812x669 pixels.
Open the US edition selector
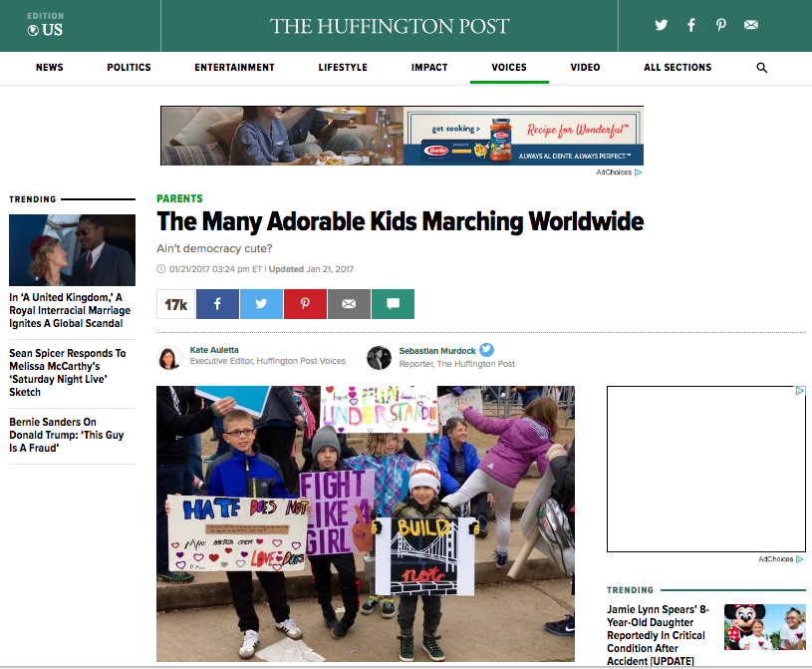point(45,25)
